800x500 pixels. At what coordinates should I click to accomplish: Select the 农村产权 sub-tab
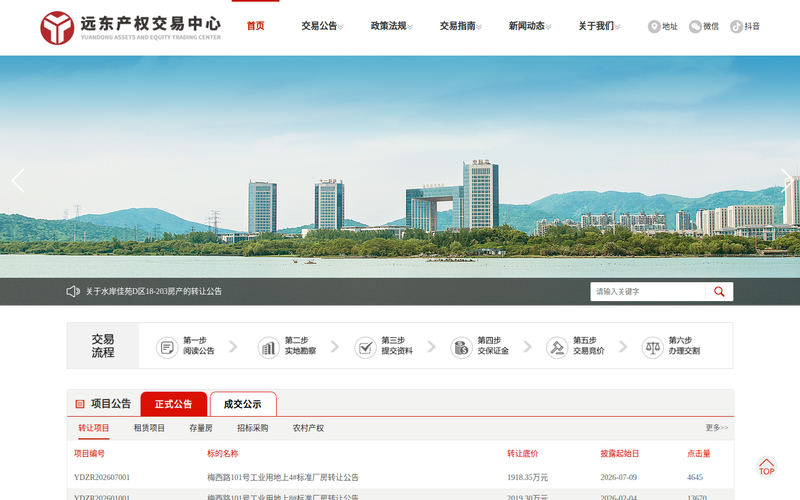308,428
